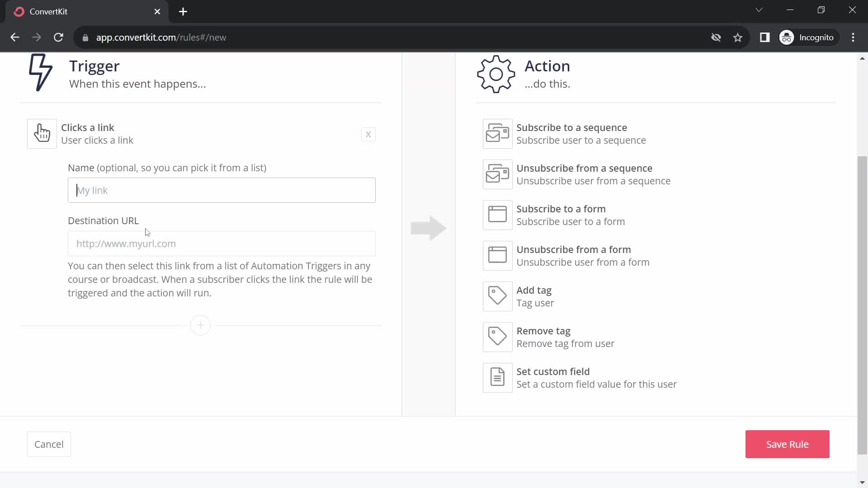Click the Save Rule button
Viewport: 868px width, 488px height.
[x=788, y=444]
